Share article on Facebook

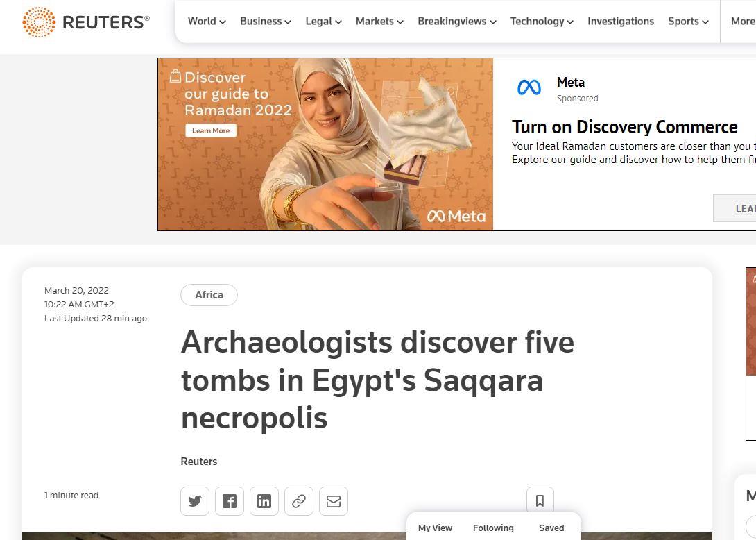230,501
